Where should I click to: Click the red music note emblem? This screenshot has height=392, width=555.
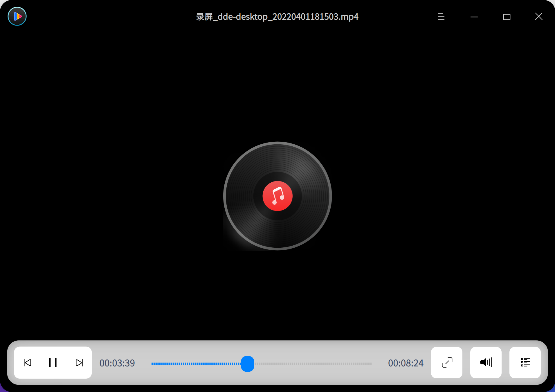[x=277, y=196]
